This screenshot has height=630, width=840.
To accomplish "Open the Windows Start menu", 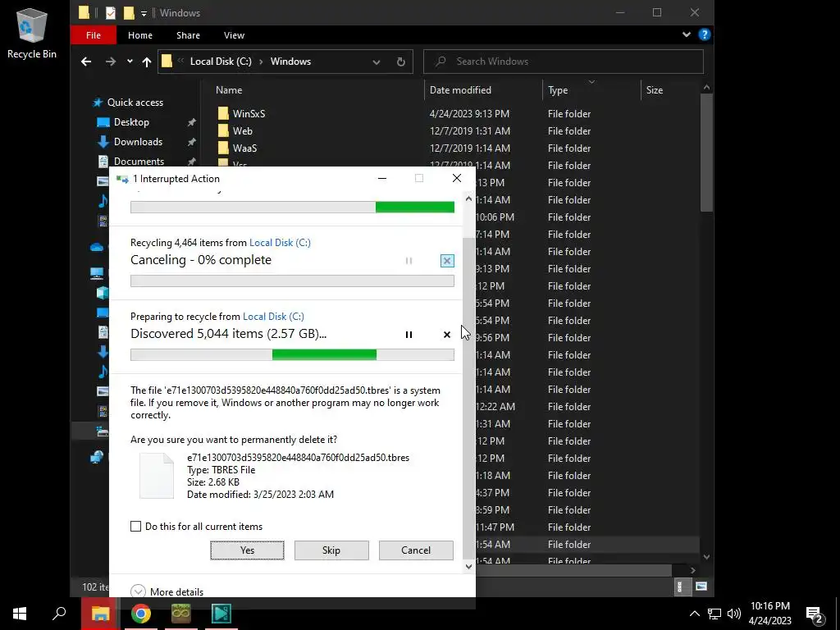I will tap(20, 614).
